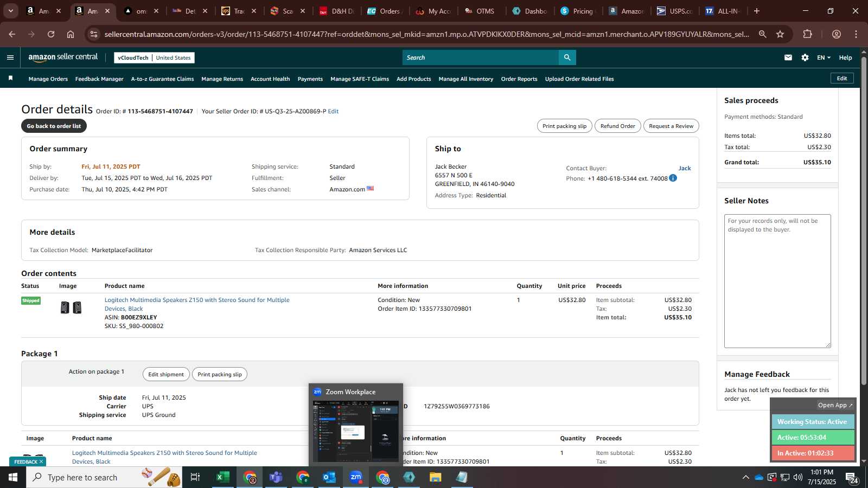This screenshot has width=868, height=488.
Task: Open Manage All Inventory menu item
Action: tap(466, 79)
